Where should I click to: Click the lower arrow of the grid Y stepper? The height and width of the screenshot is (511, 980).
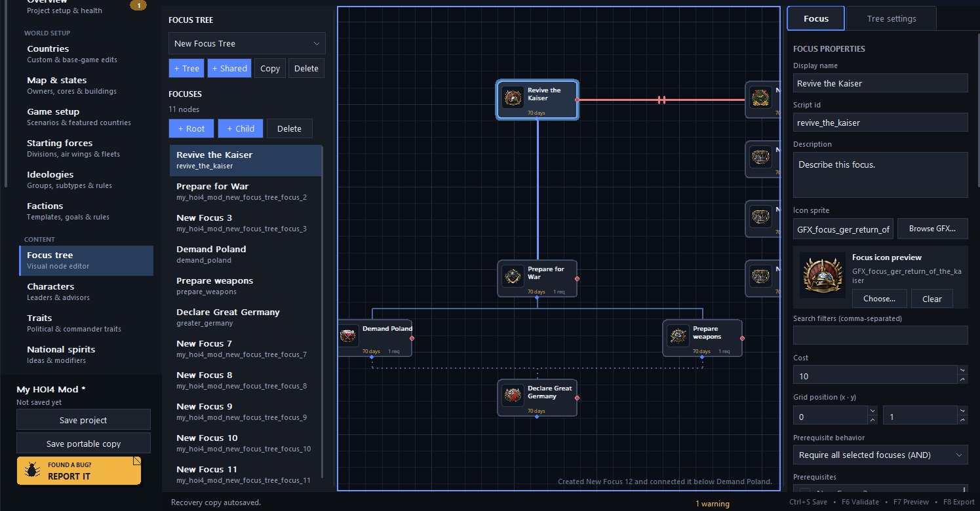962,420
